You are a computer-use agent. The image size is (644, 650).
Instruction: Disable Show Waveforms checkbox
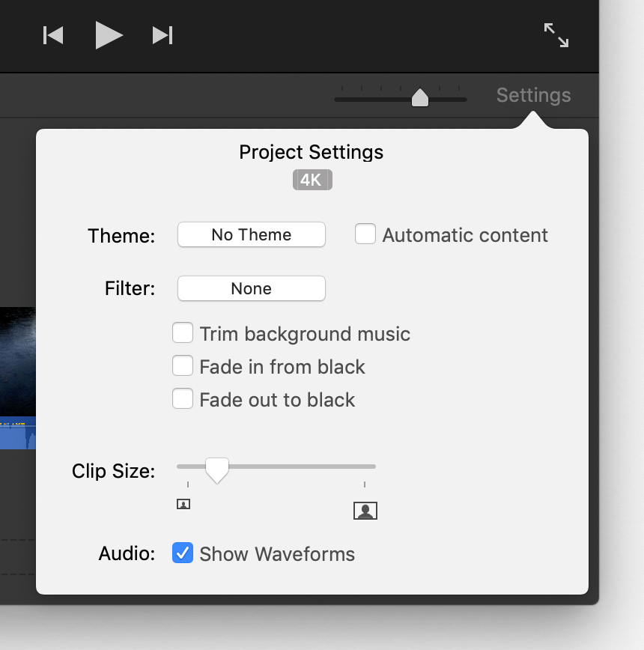point(183,553)
